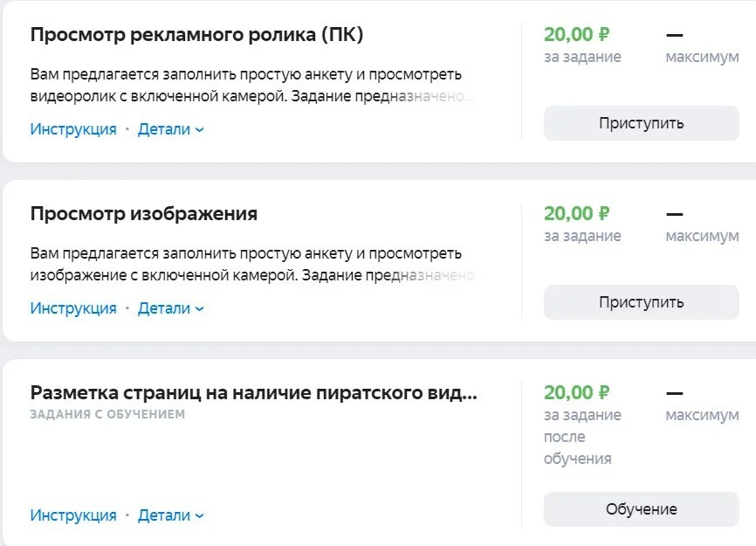The height and width of the screenshot is (546, 756).
Task: Click the Просмотр изображения task title
Action: [144, 214]
